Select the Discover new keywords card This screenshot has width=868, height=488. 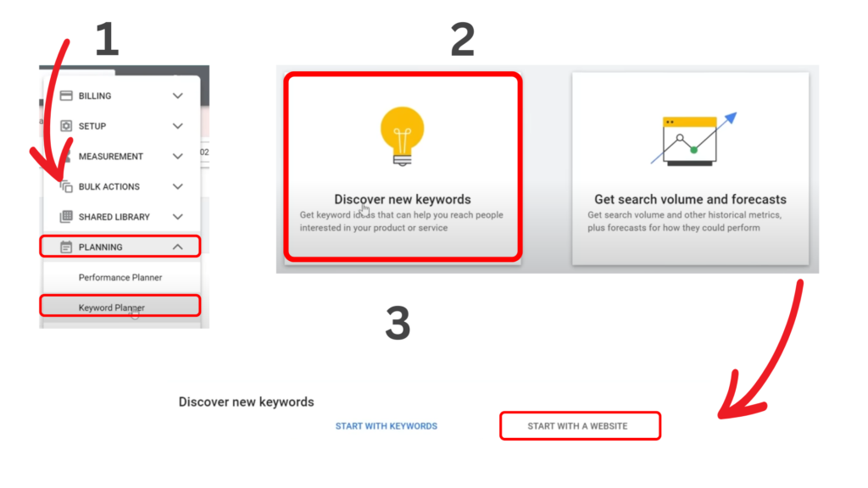click(x=402, y=167)
